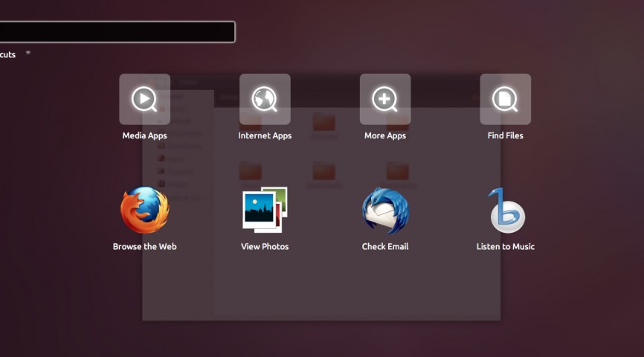The image size is (644, 357).
Task: Open the Banshee music player icon
Action: 506,210
